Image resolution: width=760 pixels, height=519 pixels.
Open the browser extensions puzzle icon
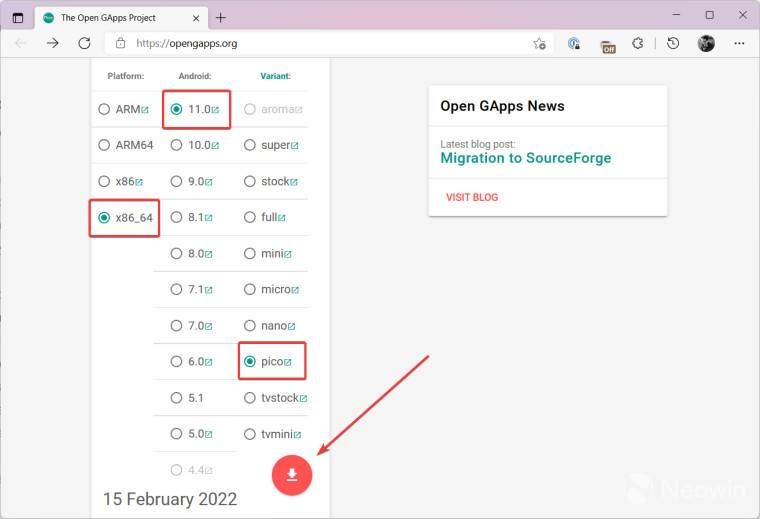638,44
